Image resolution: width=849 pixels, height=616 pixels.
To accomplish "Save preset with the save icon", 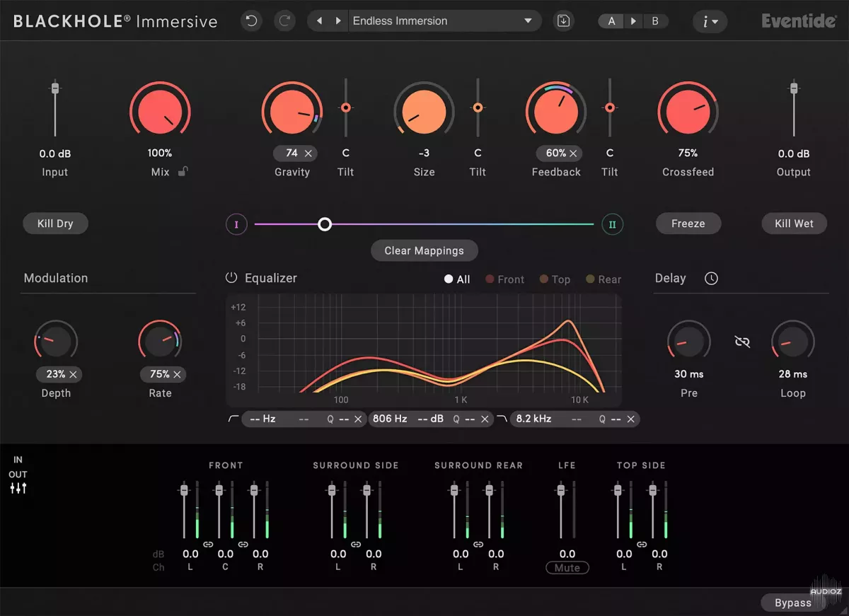I will coord(563,21).
